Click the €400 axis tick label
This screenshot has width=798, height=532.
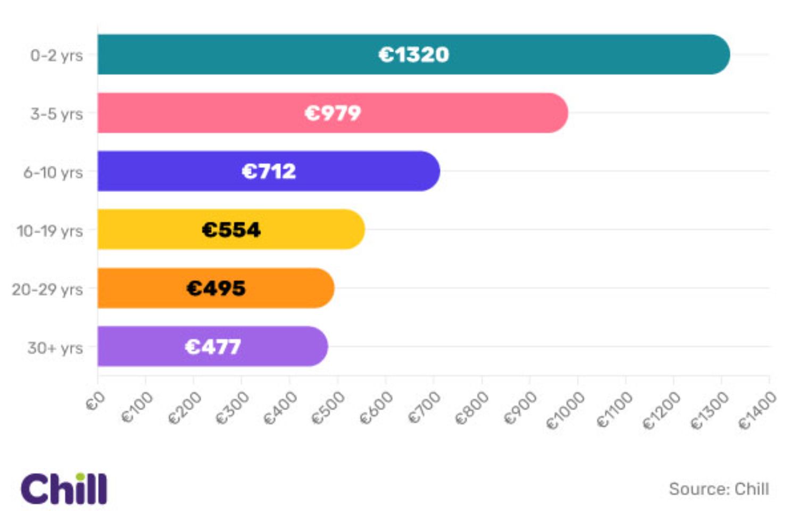pos(280,408)
